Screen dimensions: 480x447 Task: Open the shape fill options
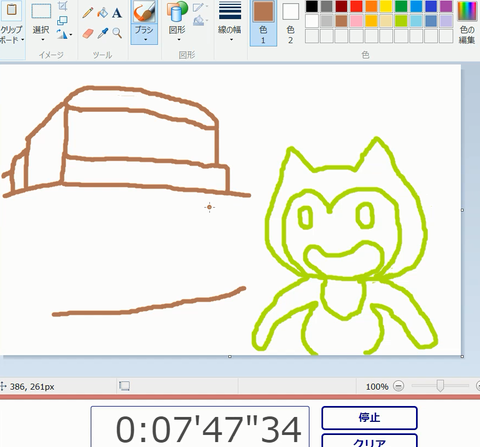pos(200,21)
